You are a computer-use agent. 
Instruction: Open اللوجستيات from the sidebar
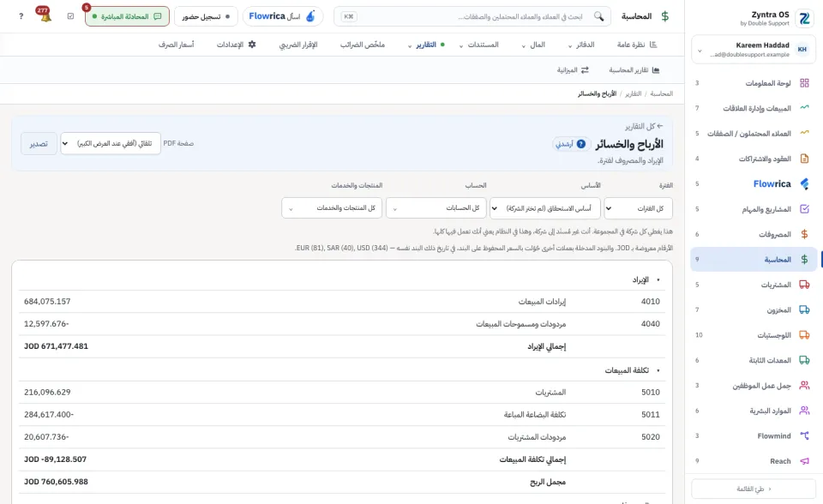[754, 335]
